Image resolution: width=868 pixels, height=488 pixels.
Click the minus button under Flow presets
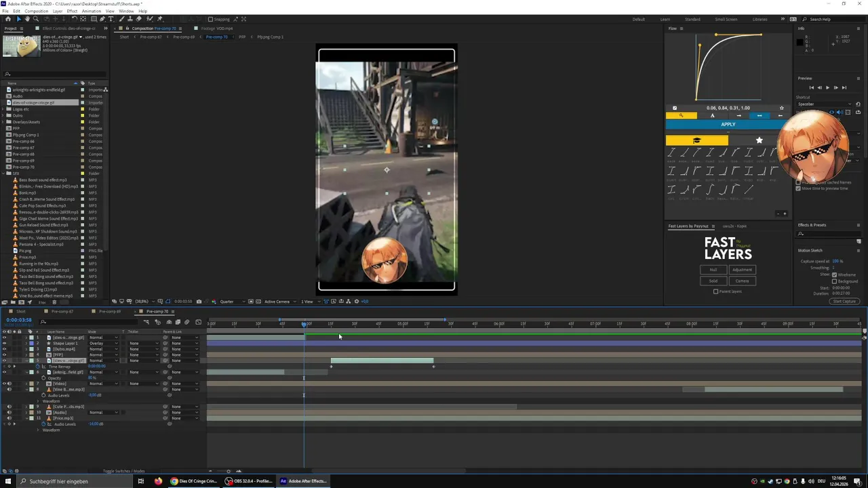click(778, 214)
